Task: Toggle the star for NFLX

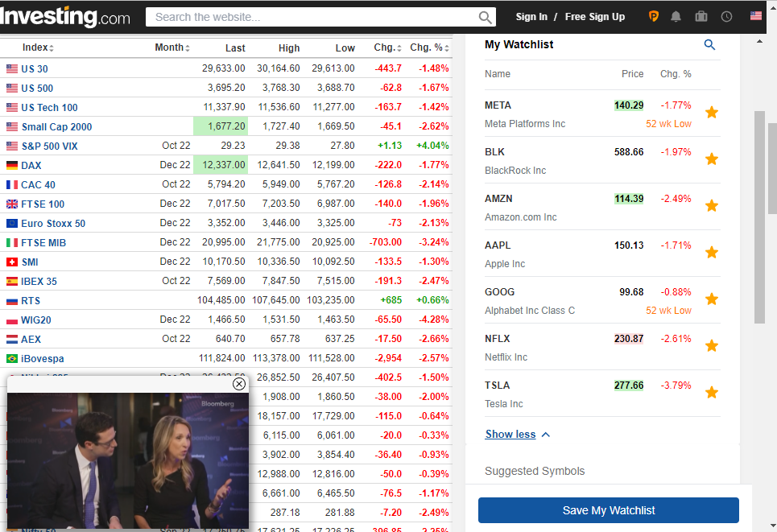Action: [712, 346]
